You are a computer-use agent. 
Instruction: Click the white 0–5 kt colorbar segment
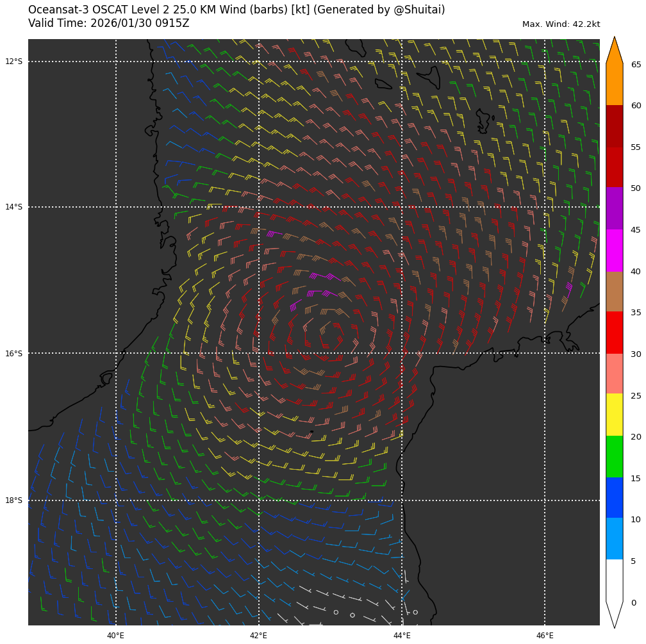(614, 581)
